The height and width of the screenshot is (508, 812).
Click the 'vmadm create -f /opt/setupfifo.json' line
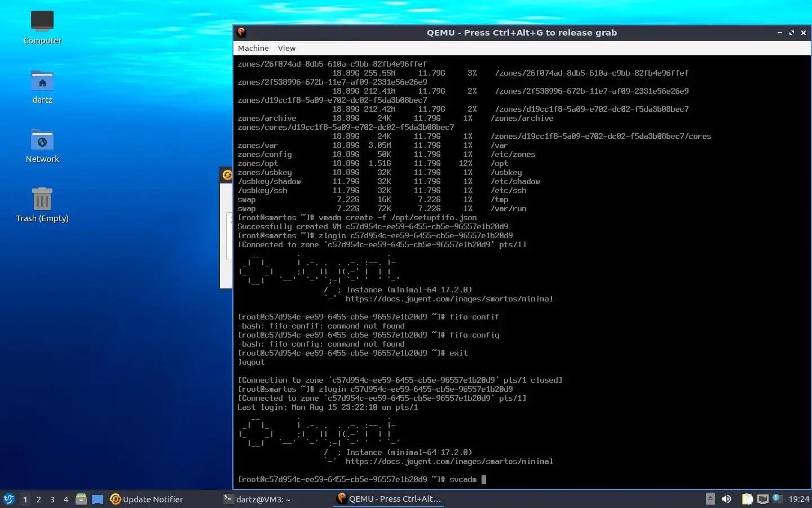click(x=357, y=217)
